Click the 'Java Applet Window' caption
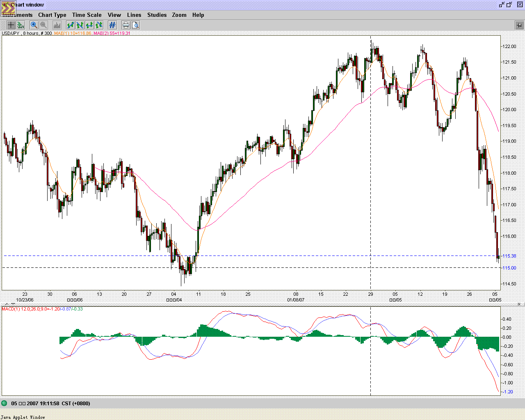525x420 pixels. click(x=23, y=417)
